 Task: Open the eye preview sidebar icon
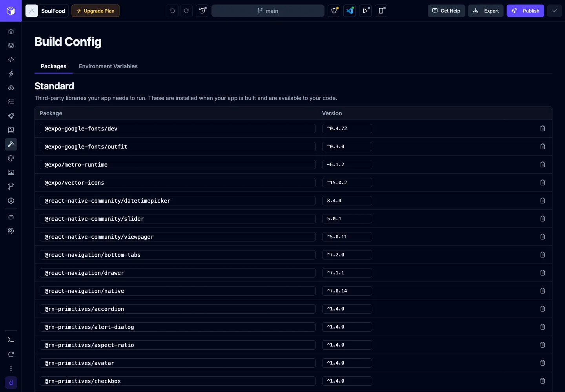click(x=11, y=88)
